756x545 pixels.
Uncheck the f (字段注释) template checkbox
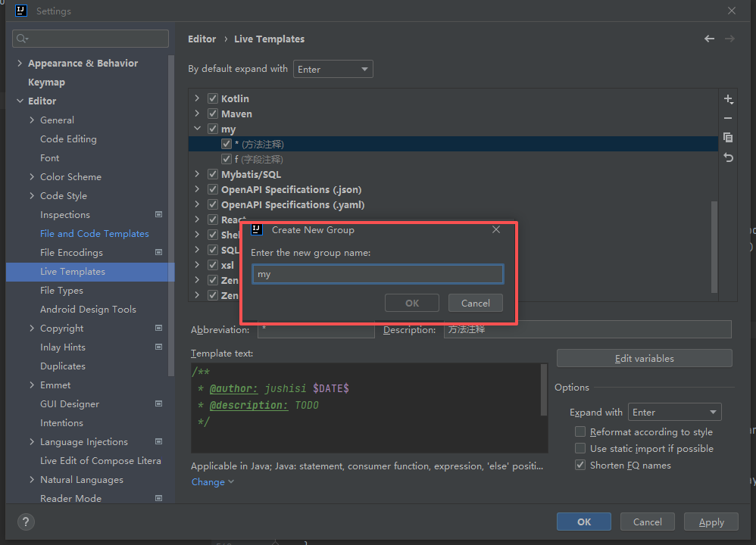226,159
